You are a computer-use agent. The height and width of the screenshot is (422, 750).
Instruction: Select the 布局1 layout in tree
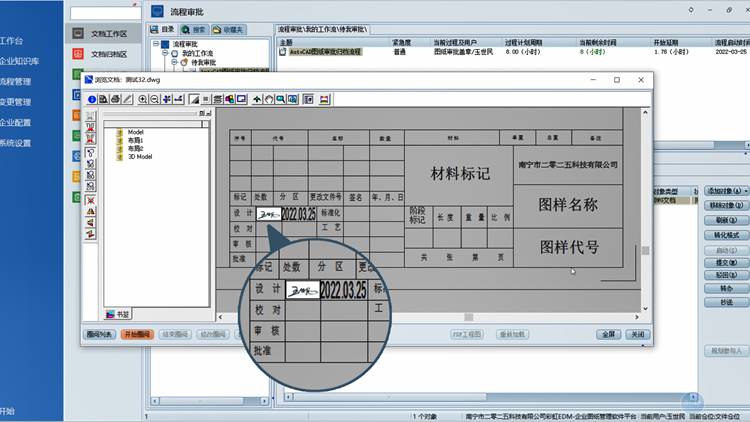tap(134, 140)
